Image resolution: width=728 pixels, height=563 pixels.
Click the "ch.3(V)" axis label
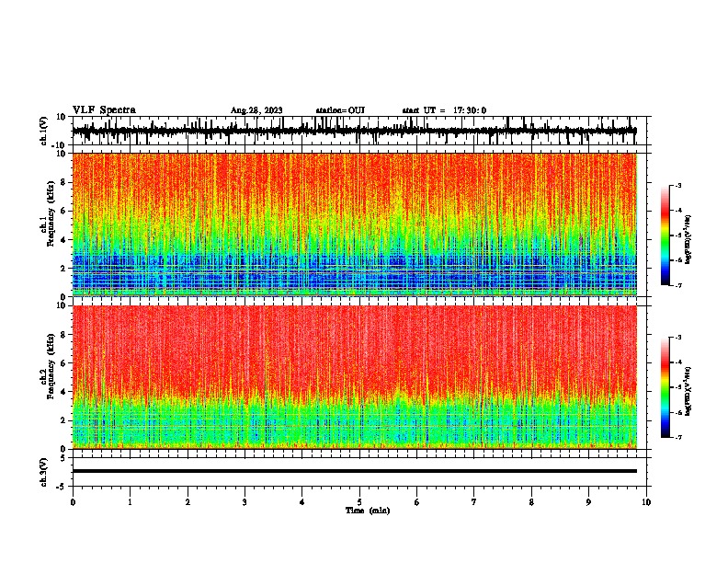click(44, 473)
